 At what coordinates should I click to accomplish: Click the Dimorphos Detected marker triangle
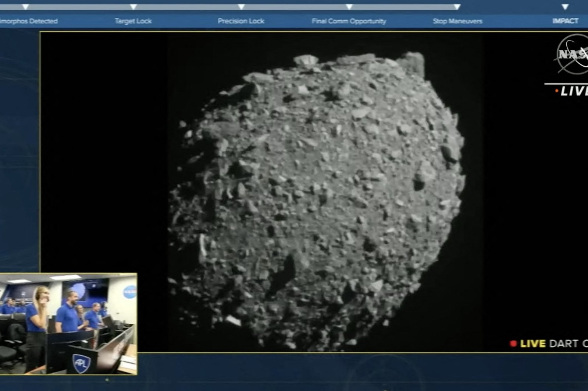[x=25, y=7]
